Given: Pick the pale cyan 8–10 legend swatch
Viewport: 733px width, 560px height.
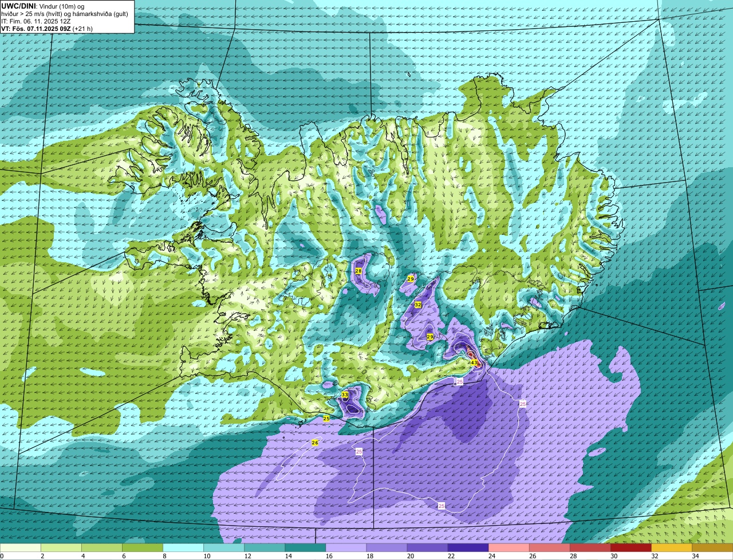Looking at the screenshot, I should (183, 547).
